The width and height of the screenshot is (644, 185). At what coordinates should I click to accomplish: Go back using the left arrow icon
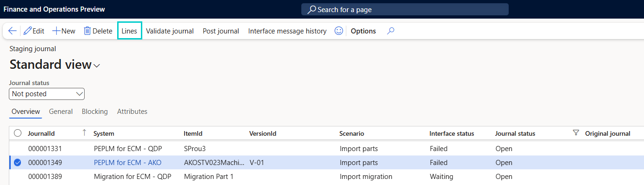[13, 31]
